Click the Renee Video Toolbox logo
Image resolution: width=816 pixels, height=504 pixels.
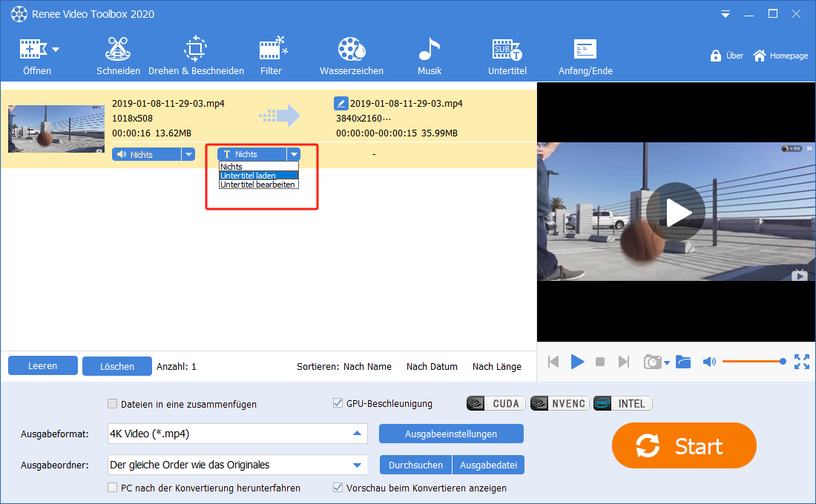point(19,14)
